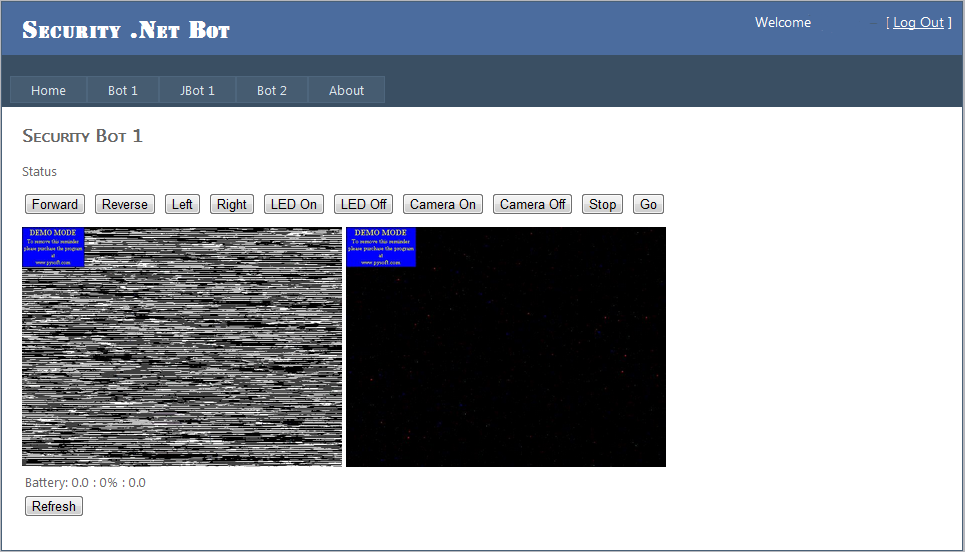Screen dimensions: 965x552
Task: Stop the bot
Action: click(602, 205)
